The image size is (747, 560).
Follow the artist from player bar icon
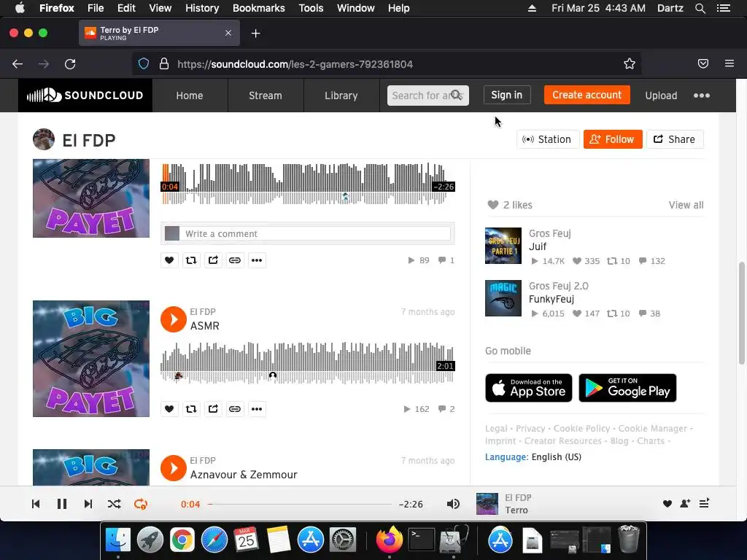[x=685, y=504]
